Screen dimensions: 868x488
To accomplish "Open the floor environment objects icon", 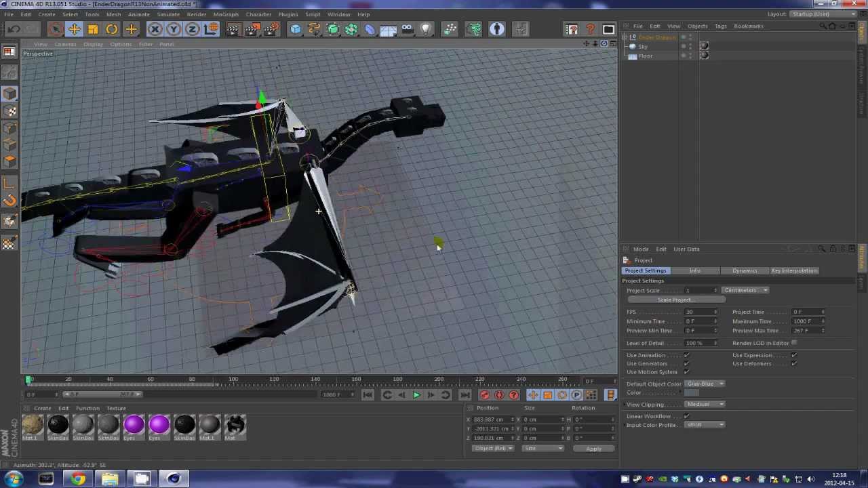I will click(x=389, y=29).
